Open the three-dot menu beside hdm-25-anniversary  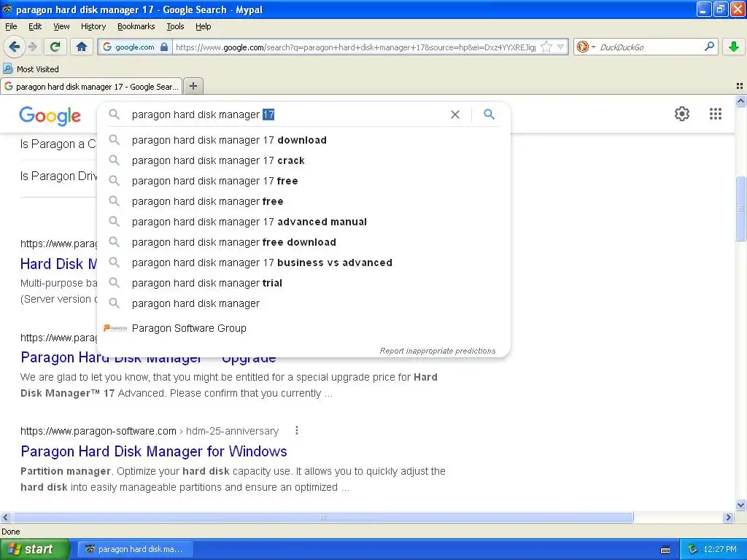tap(297, 430)
